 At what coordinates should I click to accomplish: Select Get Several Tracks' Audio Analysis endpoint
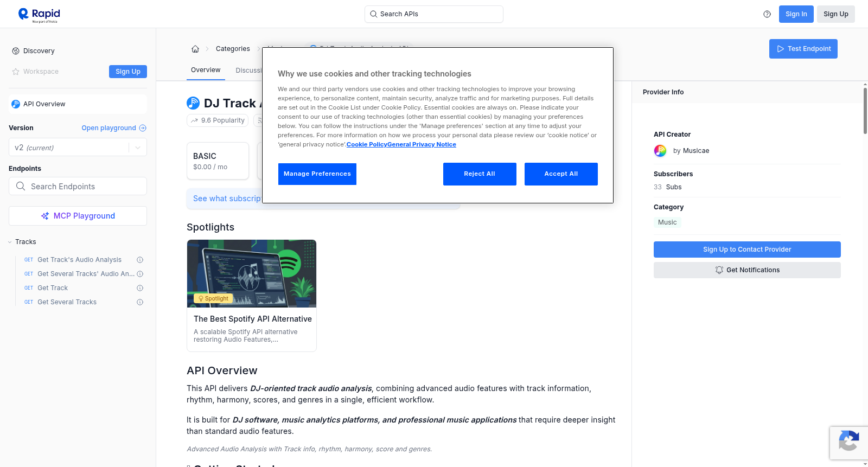click(x=86, y=274)
